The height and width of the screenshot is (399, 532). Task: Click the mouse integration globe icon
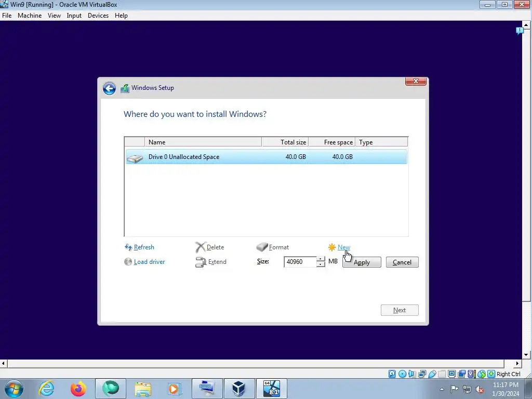tap(482, 374)
